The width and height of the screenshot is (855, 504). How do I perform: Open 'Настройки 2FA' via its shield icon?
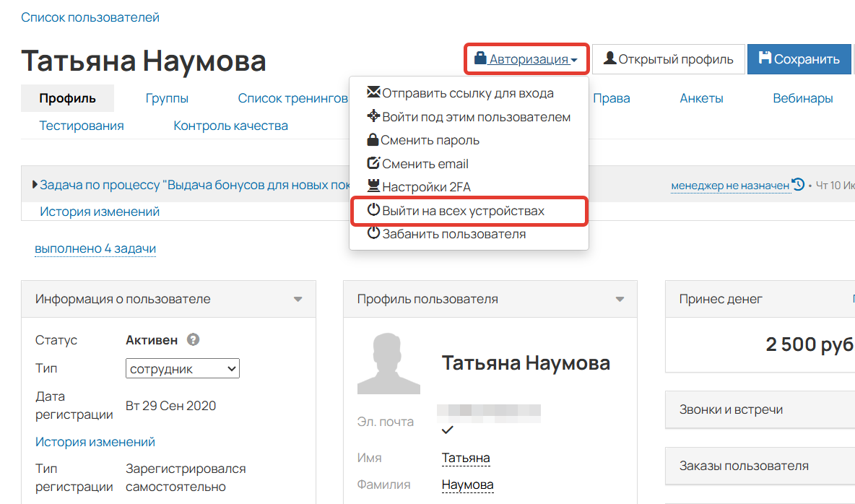pyautogui.click(x=373, y=186)
